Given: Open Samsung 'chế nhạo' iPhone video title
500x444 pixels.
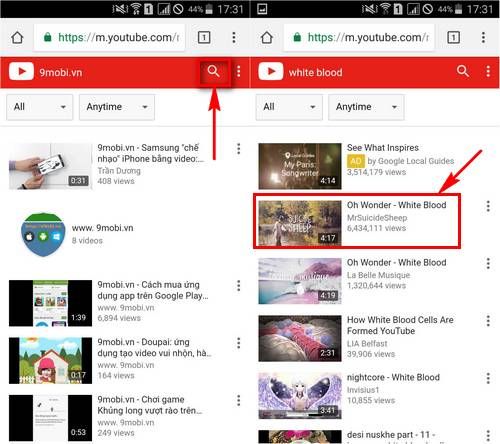Looking at the screenshot, I should (150, 153).
